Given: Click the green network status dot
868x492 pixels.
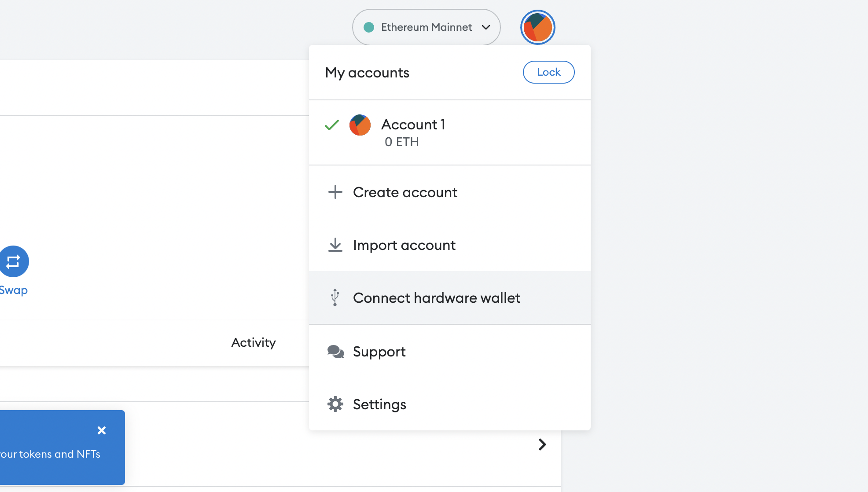Looking at the screenshot, I should click(x=369, y=27).
